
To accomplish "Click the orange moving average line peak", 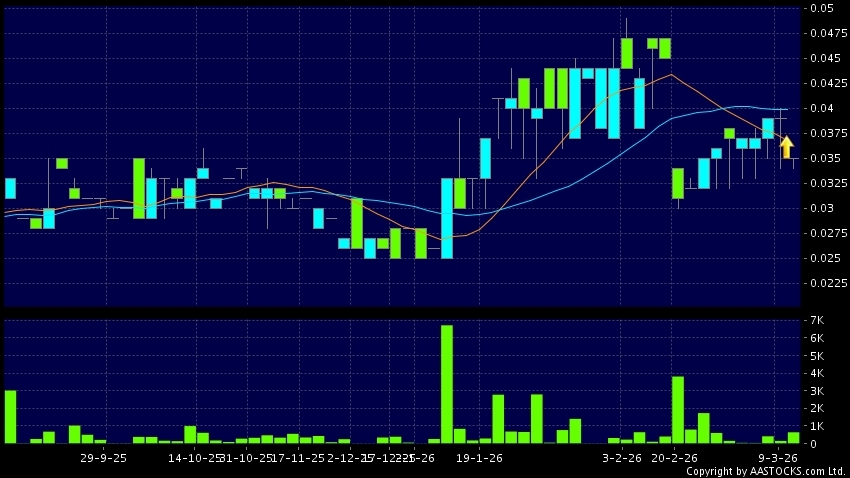I will (671, 74).
